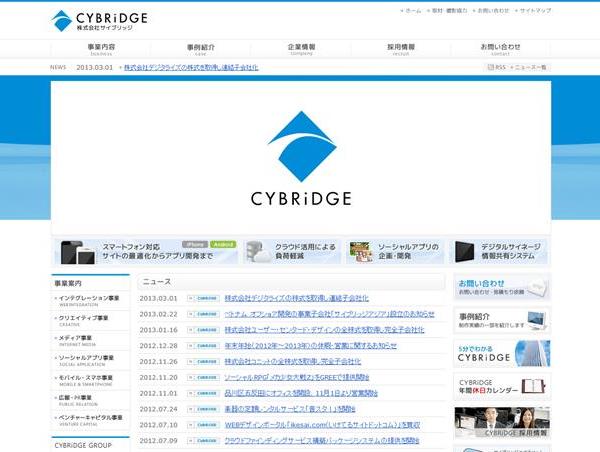Open the お問い合わせ main navigation item
The width and height of the screenshot is (600, 452).
pos(500,49)
